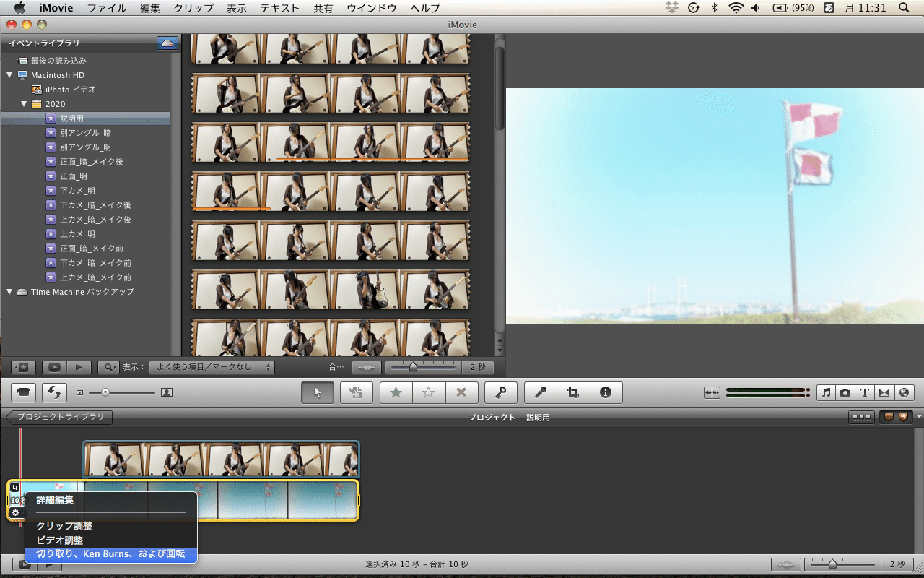Collapse the Time Machine バックアップ item
The image size is (924, 578).
tap(9, 292)
